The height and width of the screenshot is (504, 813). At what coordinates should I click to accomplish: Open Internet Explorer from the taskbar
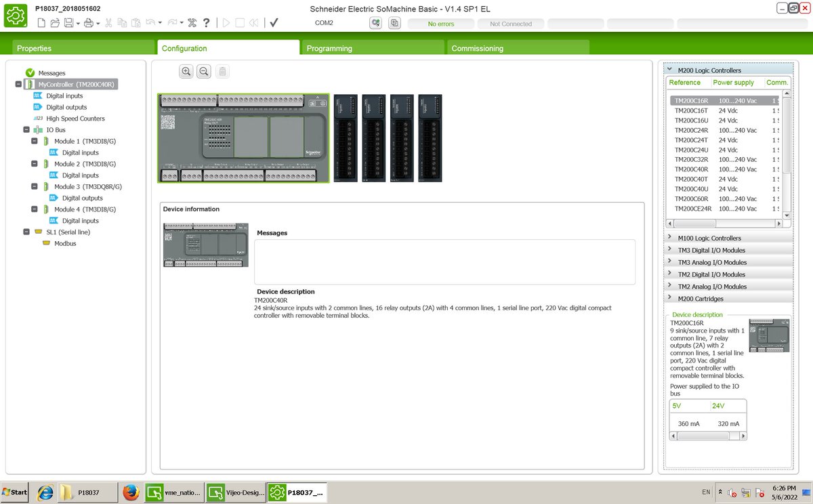45,492
